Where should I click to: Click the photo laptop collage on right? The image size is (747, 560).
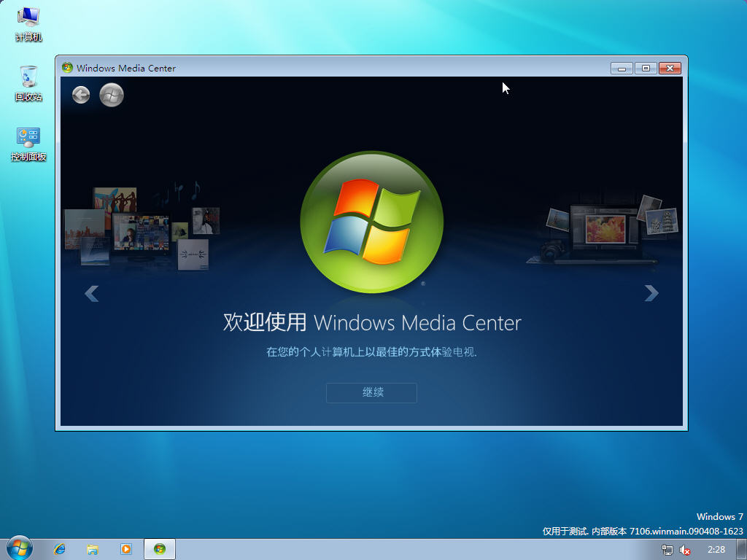603,230
